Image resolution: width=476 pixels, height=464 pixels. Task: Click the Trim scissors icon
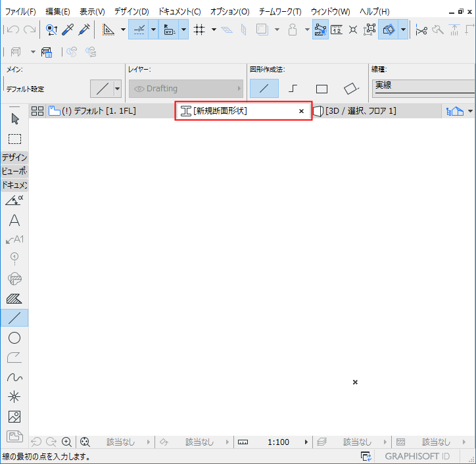(421, 30)
